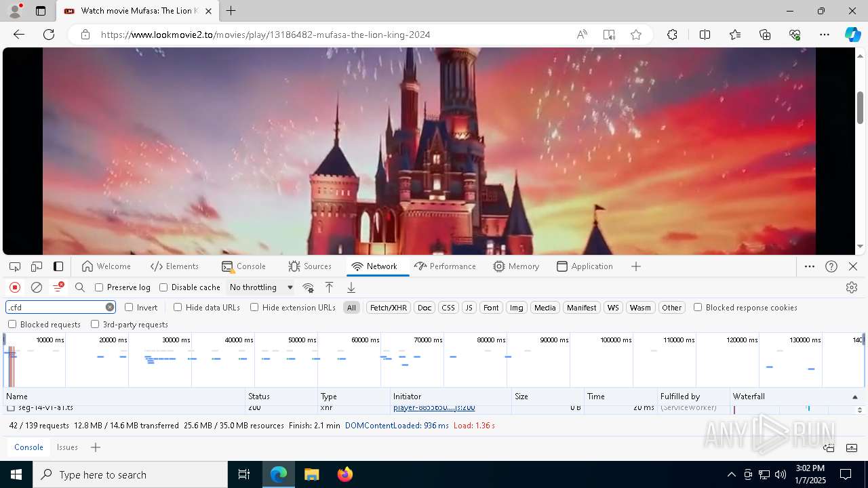This screenshot has height=488, width=868.
Task: Open Split screen icon
Action: tap(705, 35)
